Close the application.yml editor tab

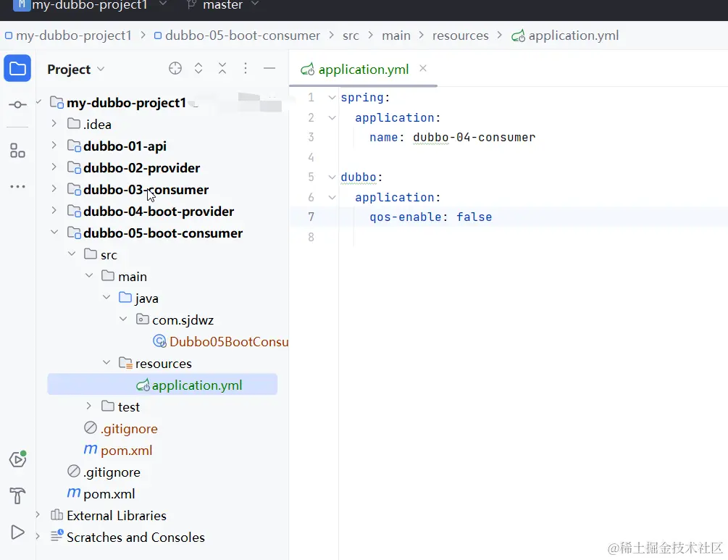423,68
